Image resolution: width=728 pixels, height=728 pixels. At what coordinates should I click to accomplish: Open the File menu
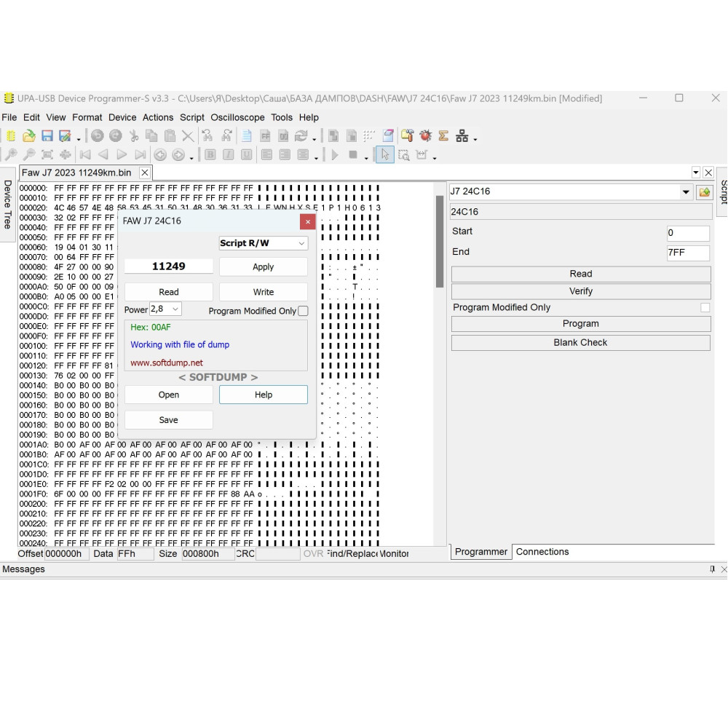point(9,117)
